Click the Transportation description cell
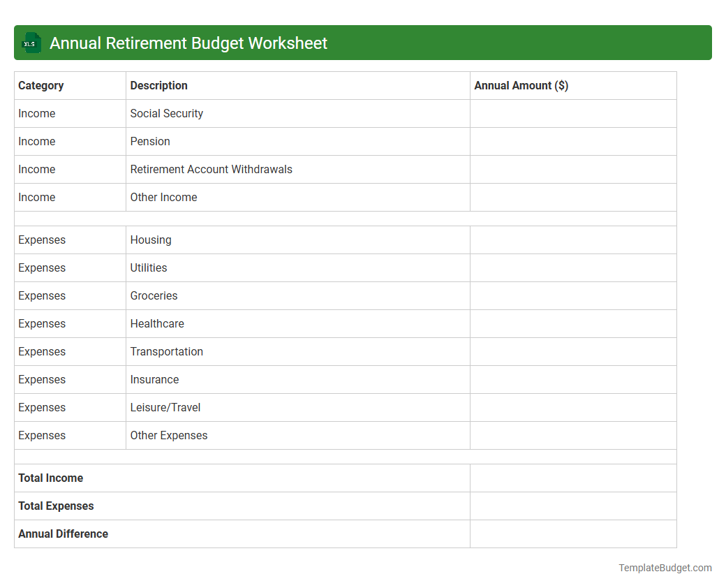This screenshot has height=588, width=726. tap(167, 351)
